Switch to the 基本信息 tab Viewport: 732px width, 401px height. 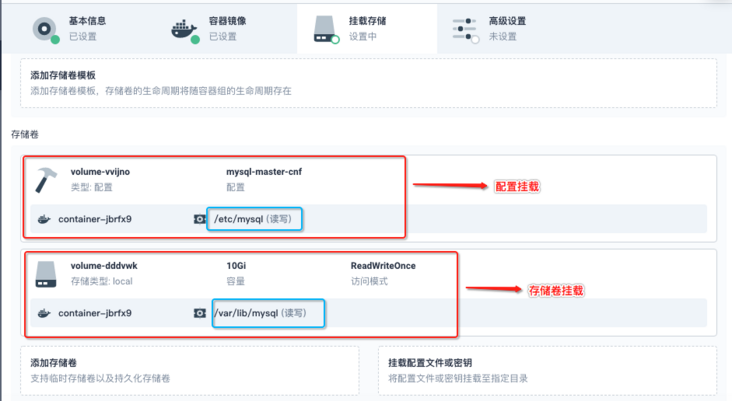(x=88, y=22)
